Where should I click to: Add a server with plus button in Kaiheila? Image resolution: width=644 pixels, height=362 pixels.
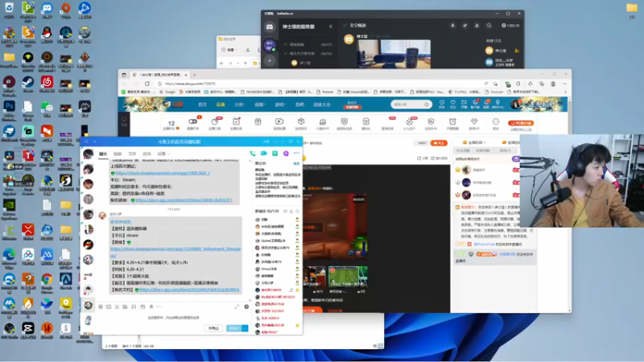270,61
